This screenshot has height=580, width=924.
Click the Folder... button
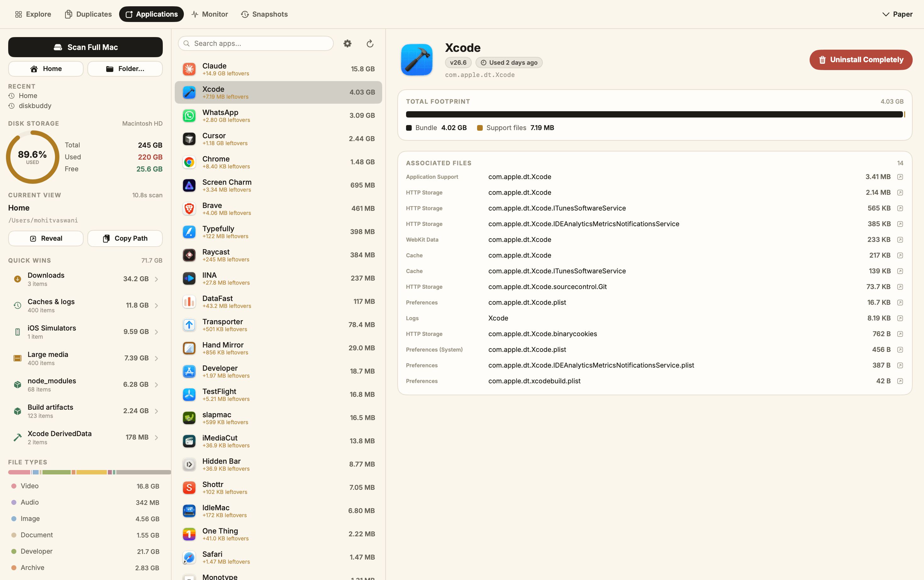point(125,69)
